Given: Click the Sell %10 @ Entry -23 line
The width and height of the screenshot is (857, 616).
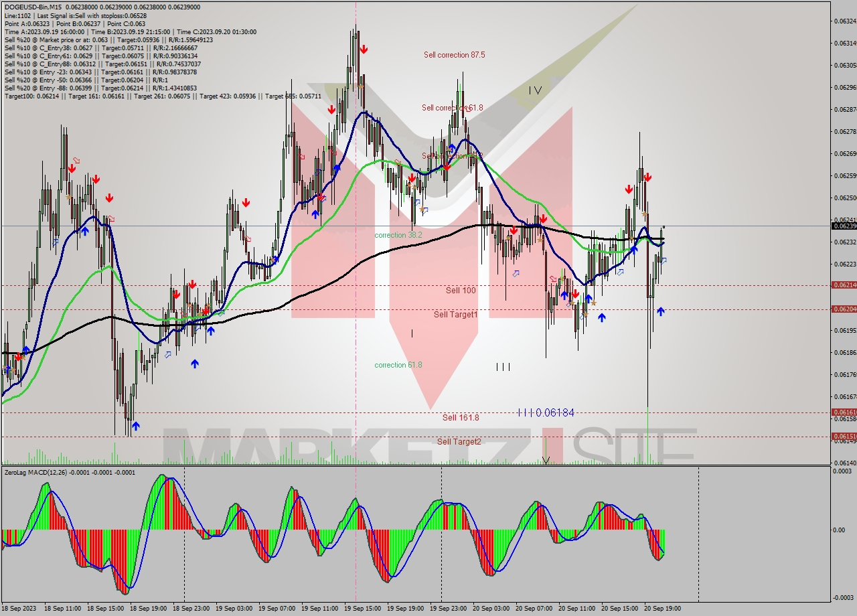Looking at the screenshot, I should (100, 72).
